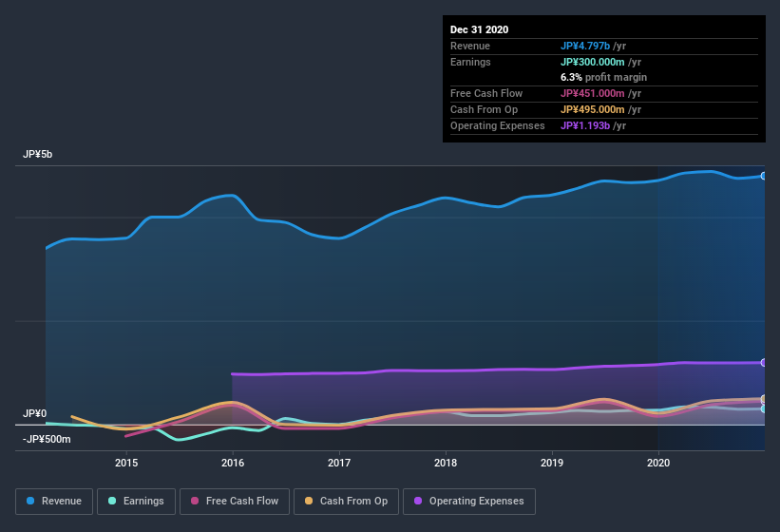Viewport: 780px width, 532px height.
Task: Click the Dec 31 2020 tooltip date
Action: [x=479, y=29]
